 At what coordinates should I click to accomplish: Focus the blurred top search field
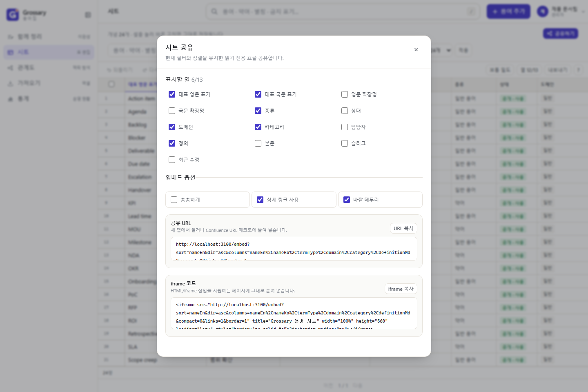point(343,11)
